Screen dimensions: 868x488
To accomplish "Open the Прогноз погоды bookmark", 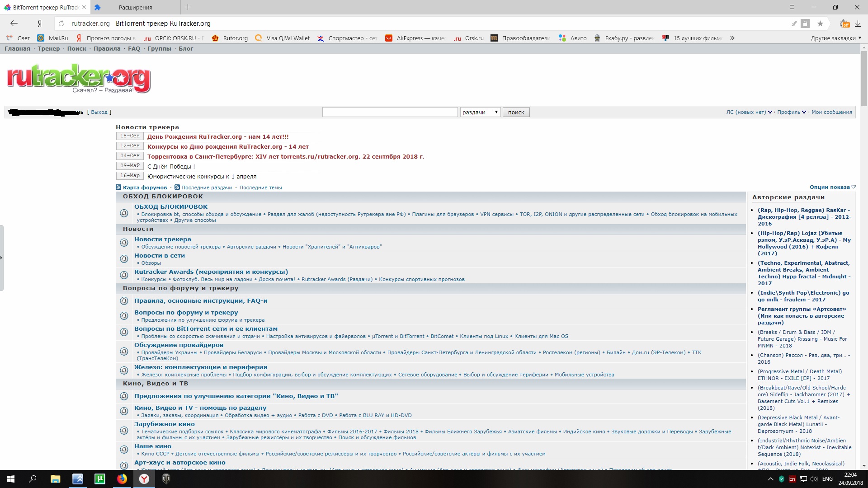I will [x=106, y=38].
